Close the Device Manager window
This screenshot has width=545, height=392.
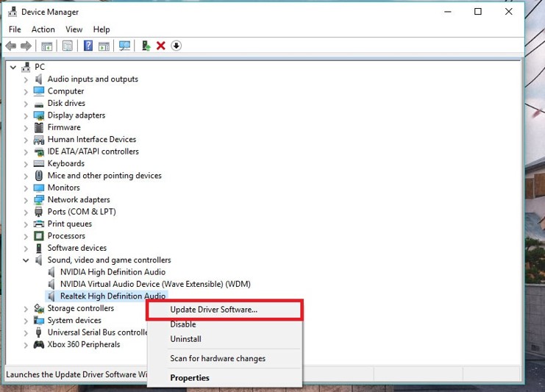coord(508,12)
